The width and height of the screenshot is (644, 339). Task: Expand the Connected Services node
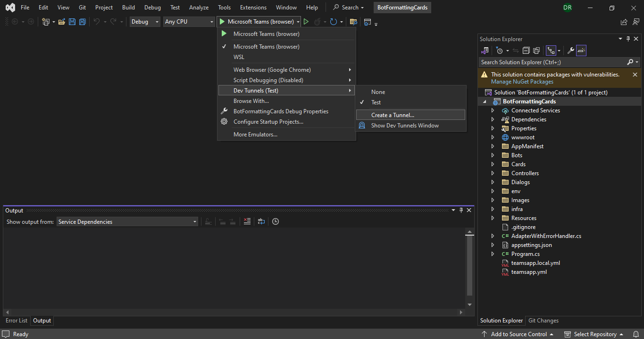pyautogui.click(x=493, y=110)
